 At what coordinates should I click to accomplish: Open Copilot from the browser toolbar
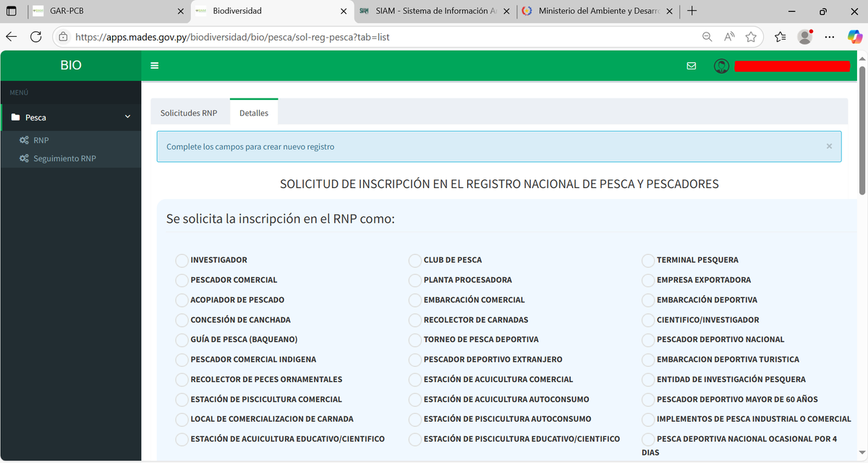(854, 36)
